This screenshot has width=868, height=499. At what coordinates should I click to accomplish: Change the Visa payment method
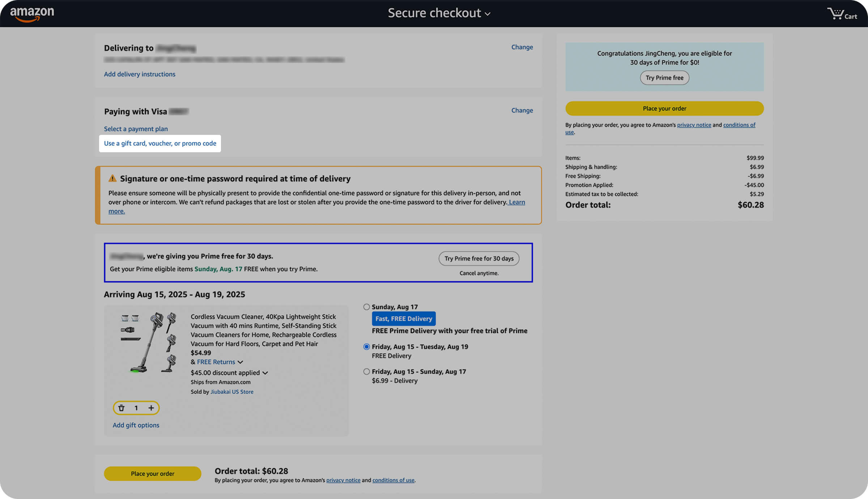tap(522, 110)
